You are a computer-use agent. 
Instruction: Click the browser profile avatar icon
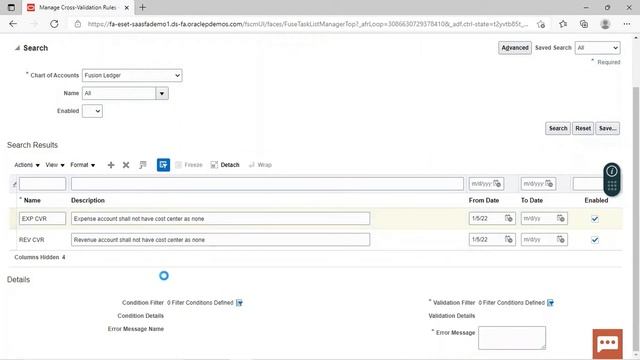605,24
